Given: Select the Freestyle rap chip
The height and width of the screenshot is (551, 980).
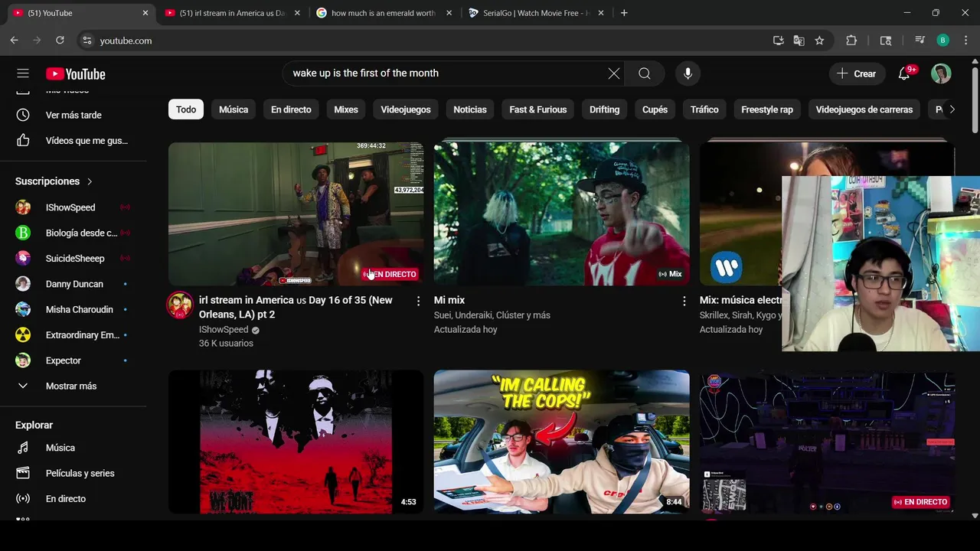Looking at the screenshot, I should [767, 109].
